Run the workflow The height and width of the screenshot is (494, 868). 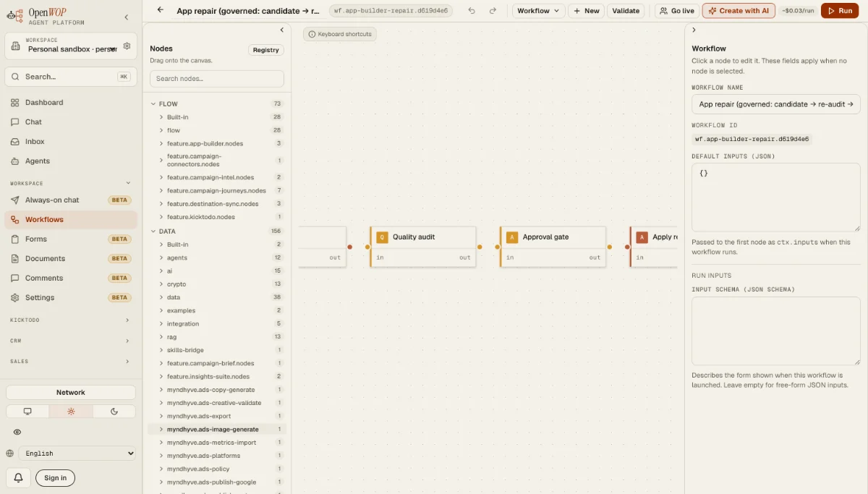(x=839, y=11)
